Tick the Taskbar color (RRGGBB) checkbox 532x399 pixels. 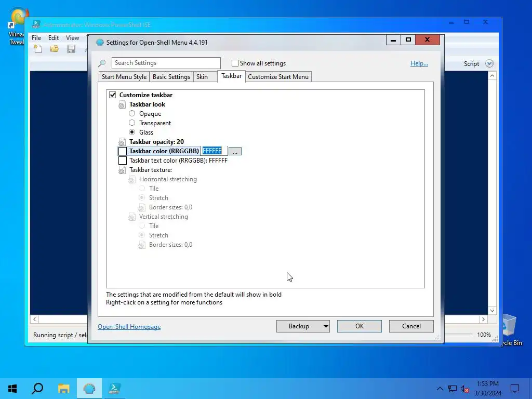[x=123, y=151]
